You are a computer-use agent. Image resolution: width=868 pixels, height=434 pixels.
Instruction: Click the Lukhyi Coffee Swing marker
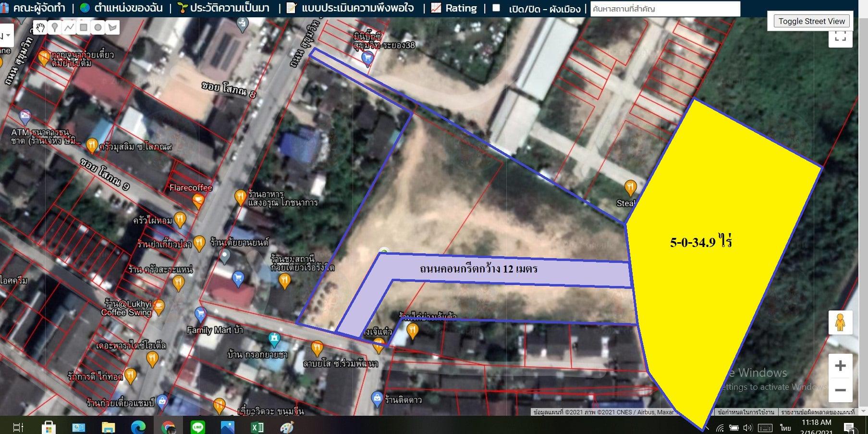point(159,306)
